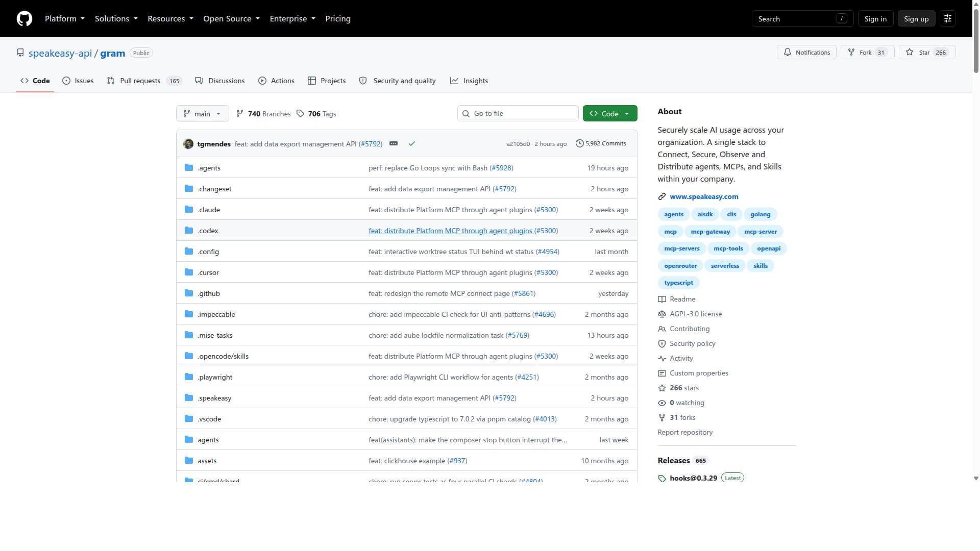Open the appearance settings icon beside Sign up
Image resolution: width=980 pixels, height=551 pixels.
tap(948, 19)
